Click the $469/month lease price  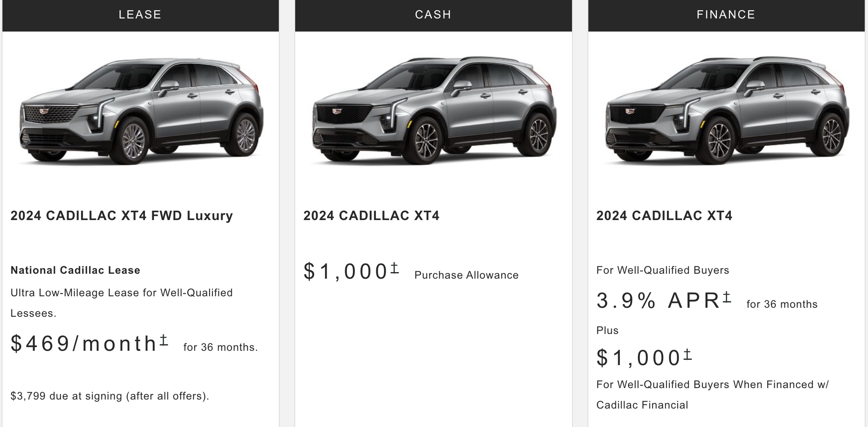pyautogui.click(x=84, y=343)
